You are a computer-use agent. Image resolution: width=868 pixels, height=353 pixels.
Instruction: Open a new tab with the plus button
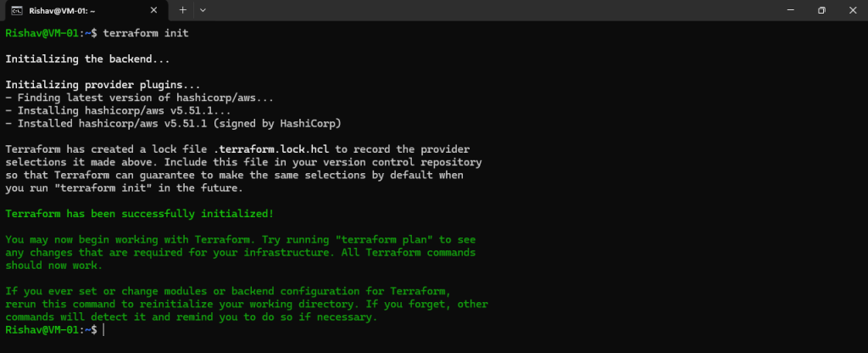(183, 10)
